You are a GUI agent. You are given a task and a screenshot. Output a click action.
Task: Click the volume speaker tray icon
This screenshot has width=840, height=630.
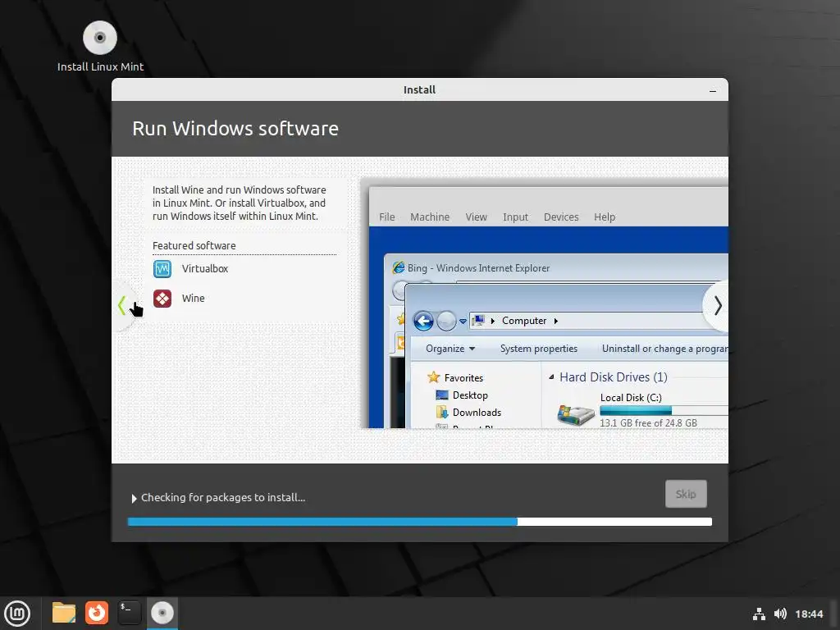click(780, 614)
